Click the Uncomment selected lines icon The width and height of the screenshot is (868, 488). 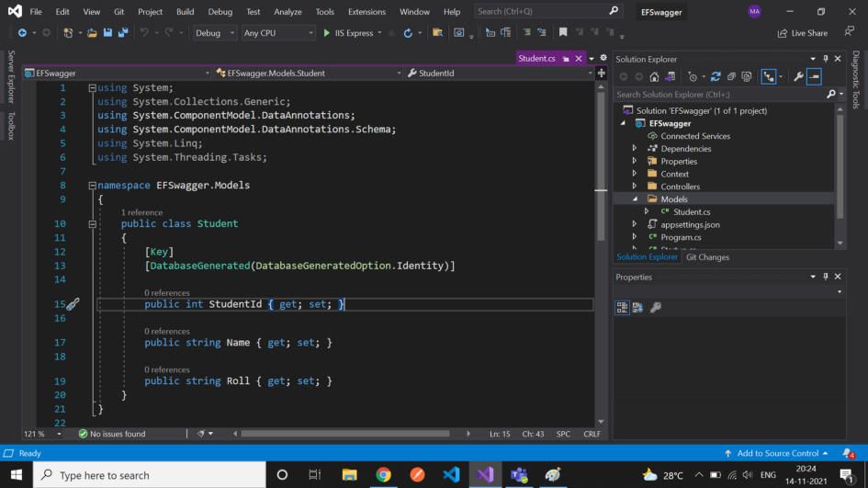pyautogui.click(x=542, y=33)
